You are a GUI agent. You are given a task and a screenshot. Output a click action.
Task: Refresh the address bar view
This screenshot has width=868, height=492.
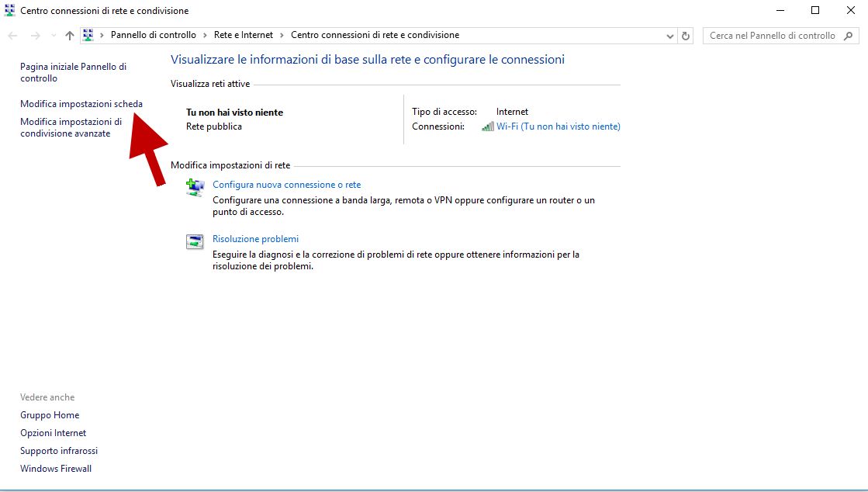686,36
